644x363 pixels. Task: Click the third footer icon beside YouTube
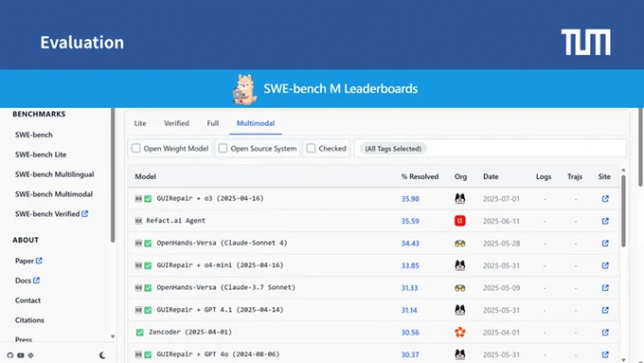click(31, 355)
